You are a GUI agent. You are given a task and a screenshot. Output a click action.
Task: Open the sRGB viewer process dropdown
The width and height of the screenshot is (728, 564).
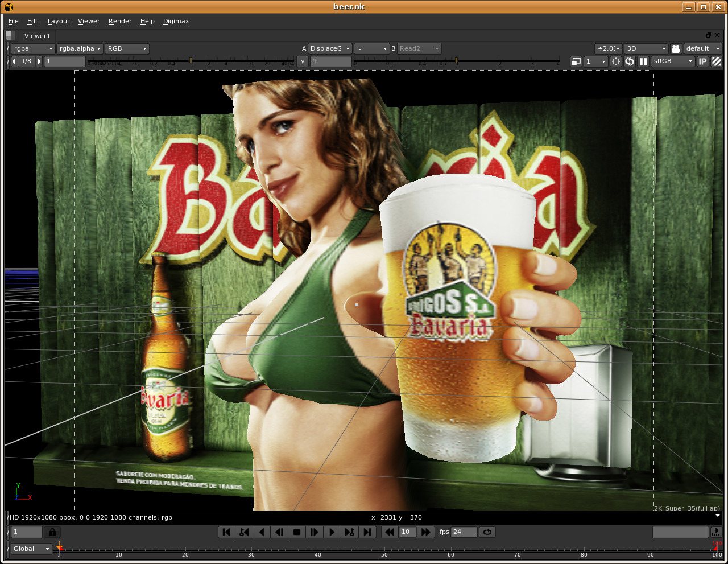point(673,61)
